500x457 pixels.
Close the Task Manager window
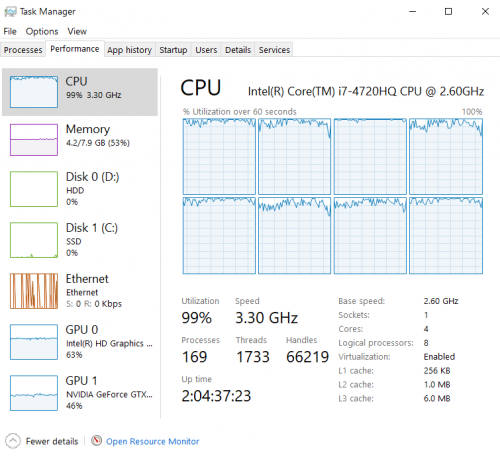pos(485,11)
